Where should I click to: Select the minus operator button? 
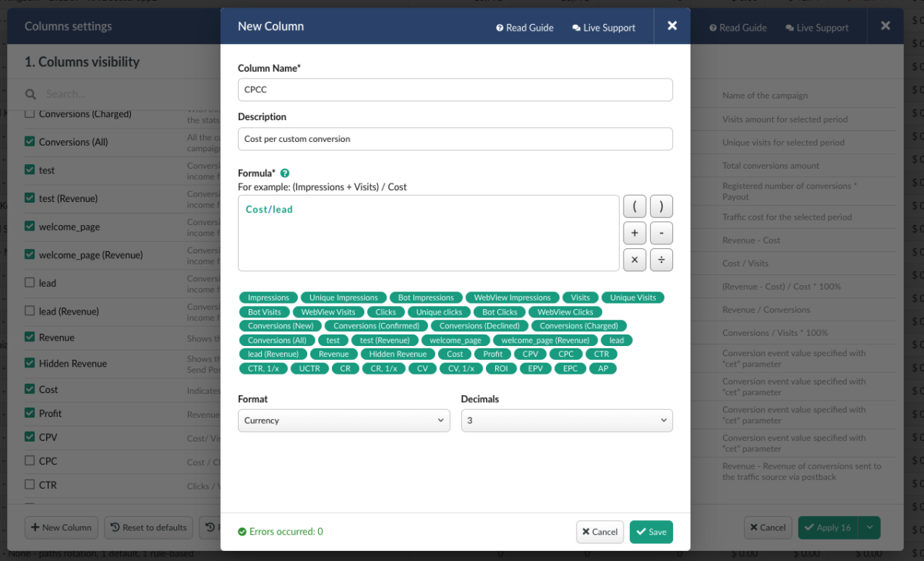point(660,233)
